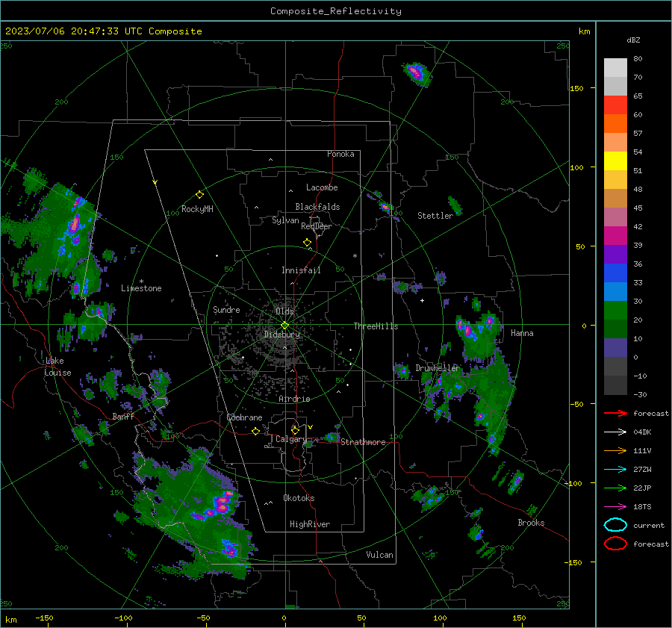The image size is (672, 628).
Task: Click the yellow diamond marker near RockyMH
Action: [199, 195]
